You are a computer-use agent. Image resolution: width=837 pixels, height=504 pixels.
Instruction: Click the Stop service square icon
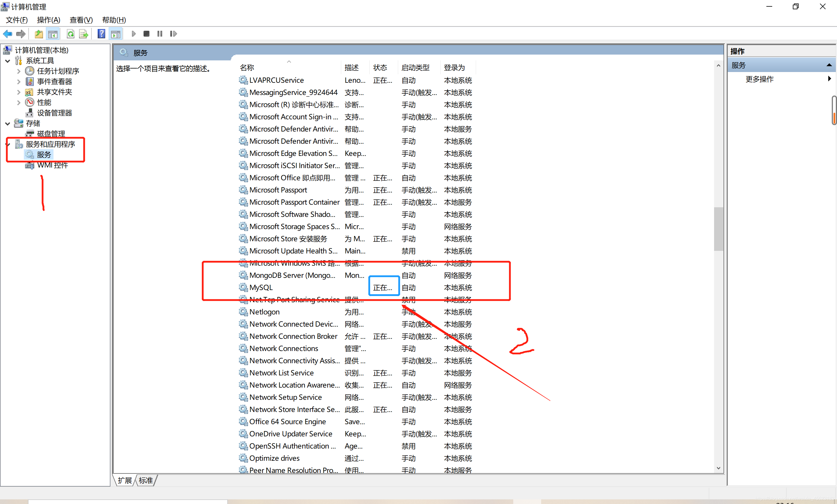click(146, 34)
